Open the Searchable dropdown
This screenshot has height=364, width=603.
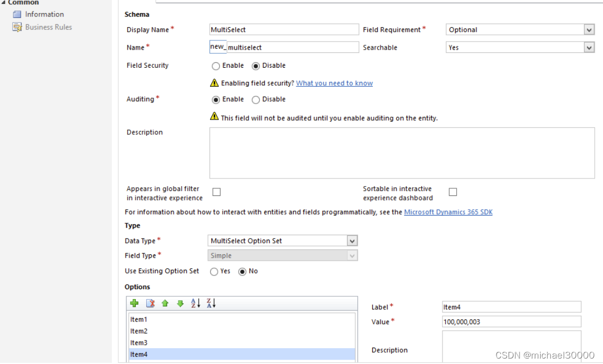pos(588,47)
